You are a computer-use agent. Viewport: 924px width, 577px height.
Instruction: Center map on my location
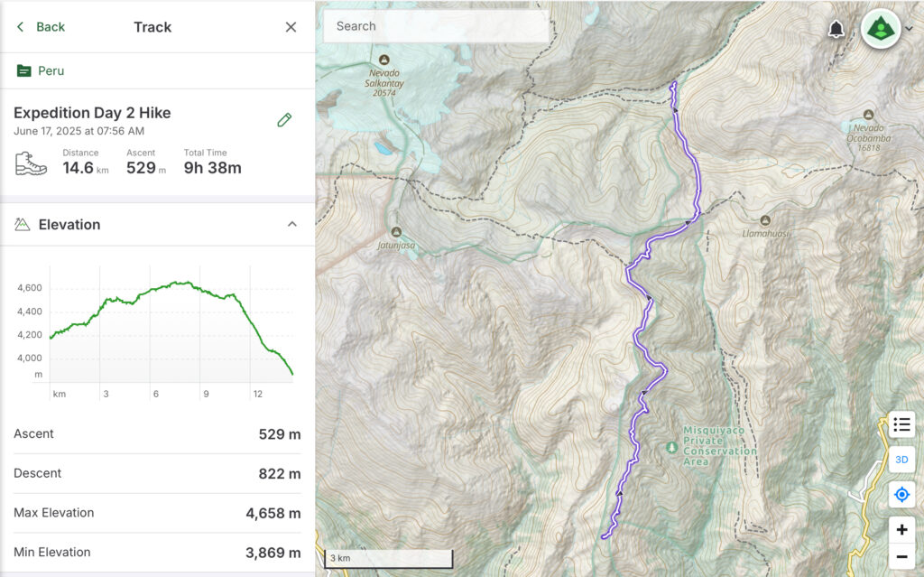901,495
